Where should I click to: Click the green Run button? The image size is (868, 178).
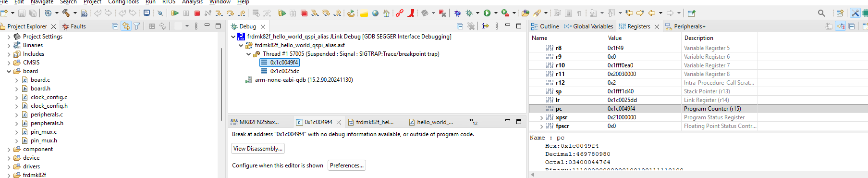pyautogui.click(x=487, y=13)
